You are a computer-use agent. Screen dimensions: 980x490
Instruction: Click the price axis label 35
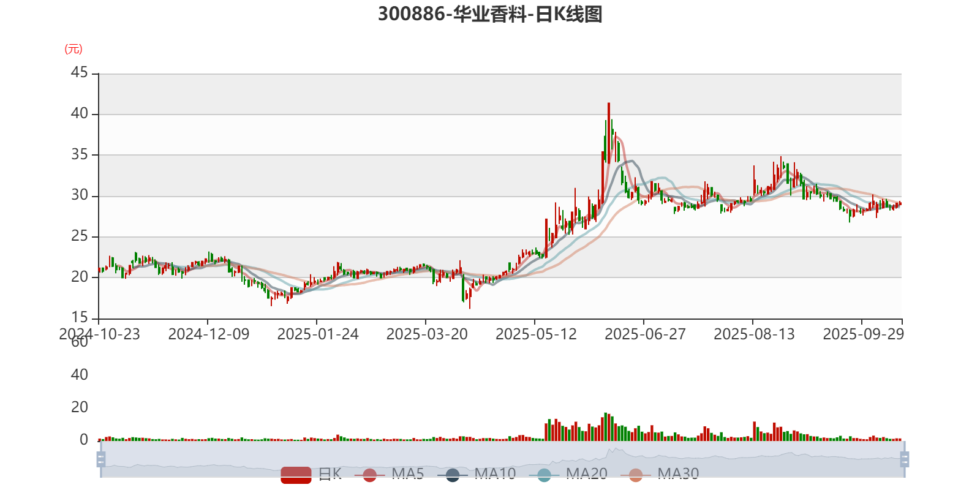(80, 154)
